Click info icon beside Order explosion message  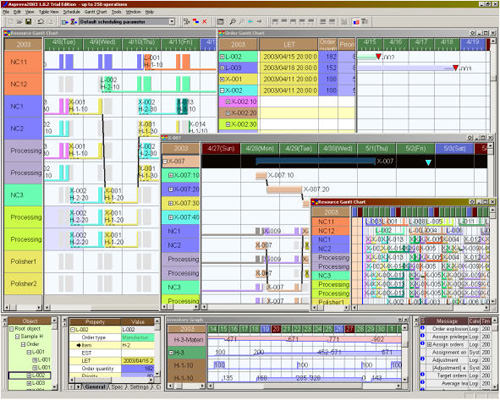422,328
